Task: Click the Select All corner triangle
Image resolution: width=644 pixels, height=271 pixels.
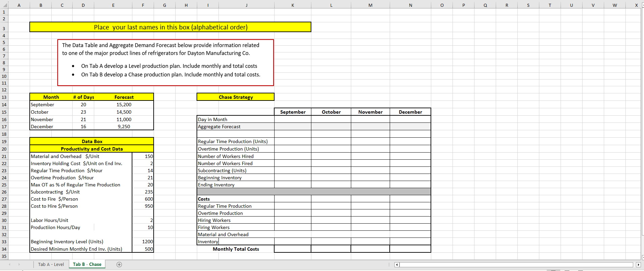Action: pos(5,5)
